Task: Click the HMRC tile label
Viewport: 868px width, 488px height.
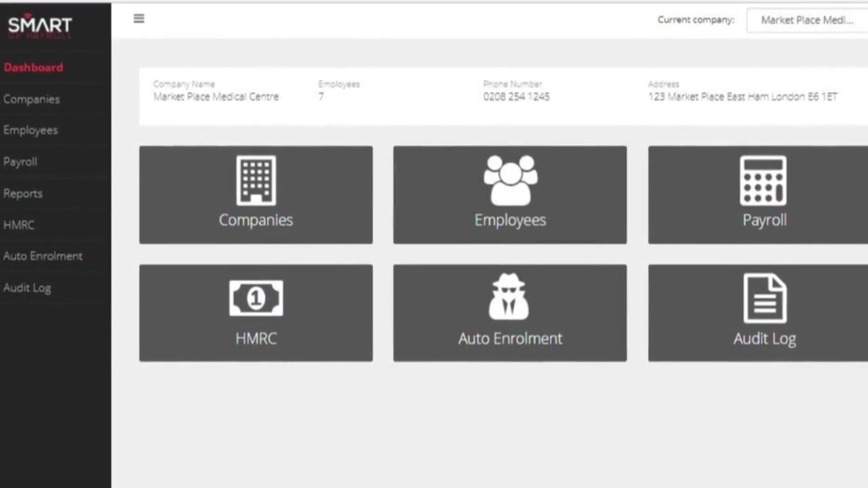Action: click(256, 339)
